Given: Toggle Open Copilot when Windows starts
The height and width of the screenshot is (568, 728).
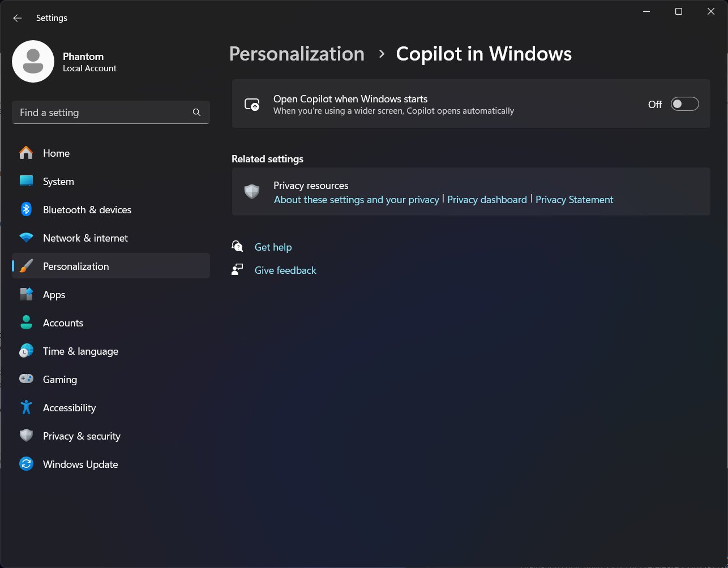Looking at the screenshot, I should pos(684,104).
